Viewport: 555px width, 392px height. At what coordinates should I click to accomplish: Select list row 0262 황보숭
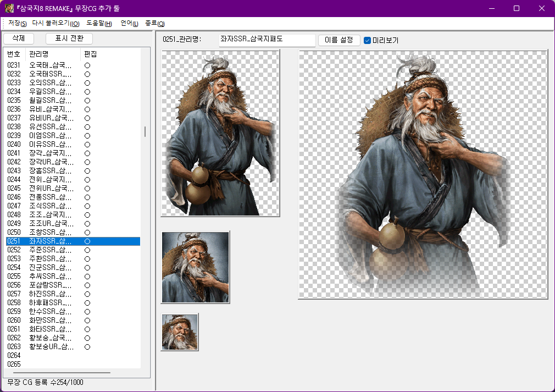(73, 338)
